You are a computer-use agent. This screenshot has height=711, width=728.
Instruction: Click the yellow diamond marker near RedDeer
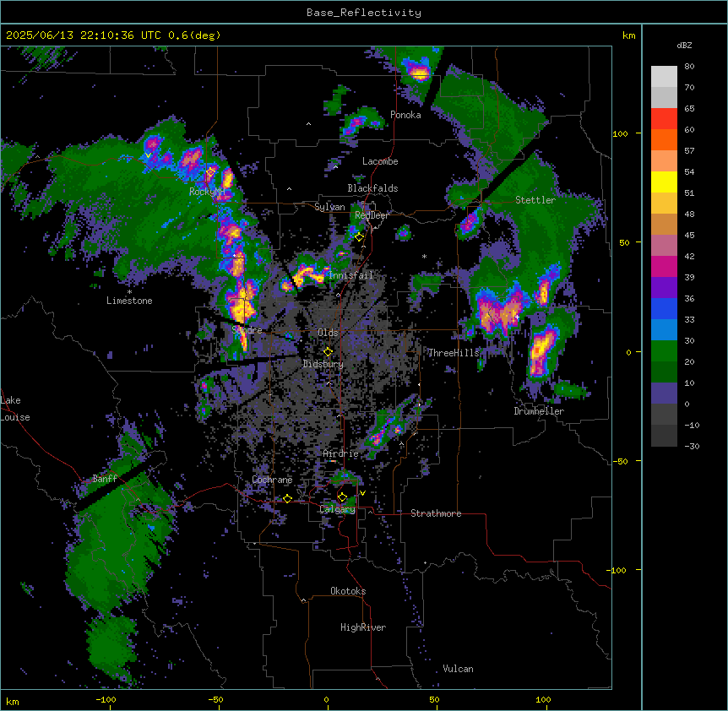359,237
